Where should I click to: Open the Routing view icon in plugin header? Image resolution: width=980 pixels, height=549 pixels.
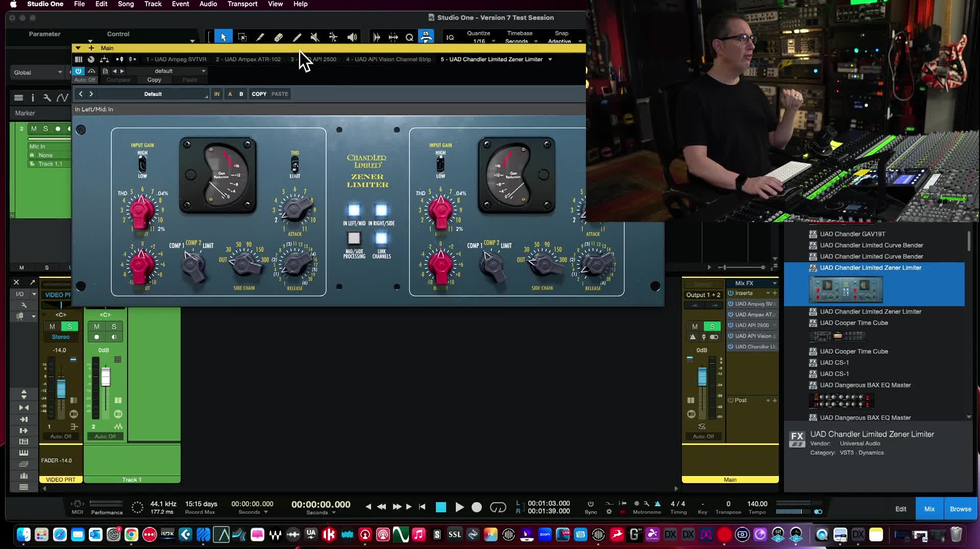[x=105, y=59]
